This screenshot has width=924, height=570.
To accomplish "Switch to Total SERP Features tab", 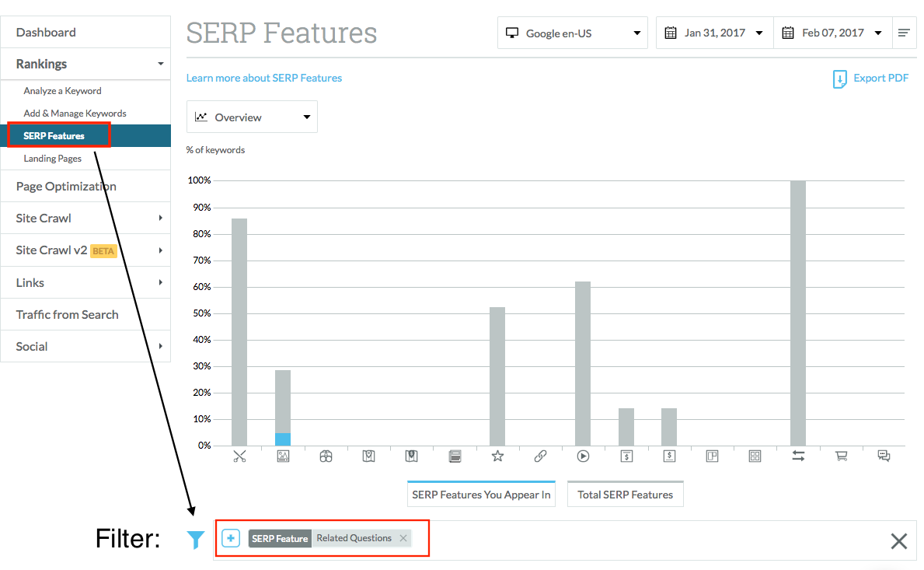I will click(x=625, y=495).
